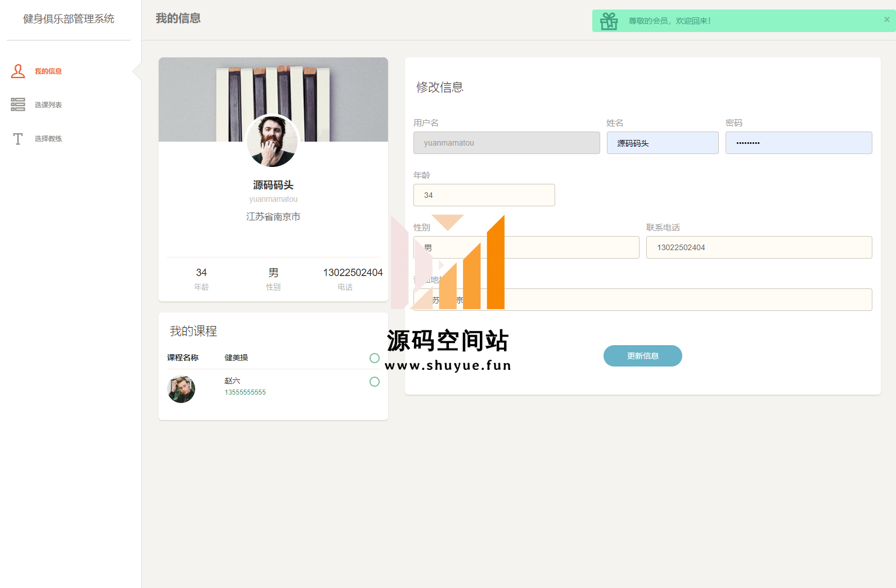Focus the 密码 password field

tap(798, 143)
